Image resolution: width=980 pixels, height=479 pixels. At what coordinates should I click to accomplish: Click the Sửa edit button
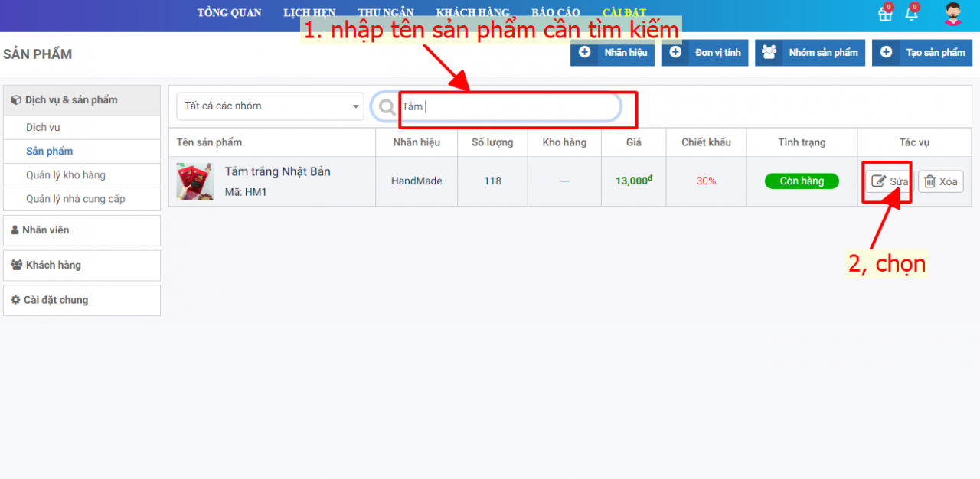(890, 181)
